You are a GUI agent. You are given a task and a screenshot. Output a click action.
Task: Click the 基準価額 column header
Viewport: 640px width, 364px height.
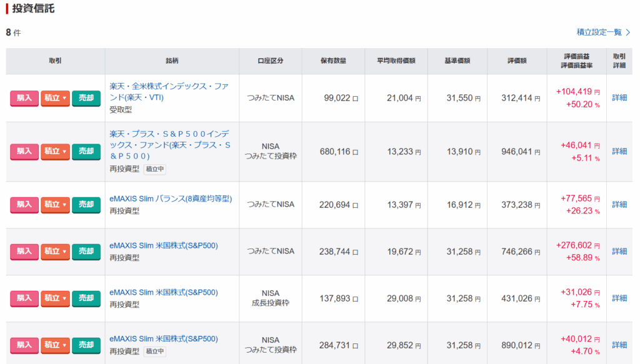tap(457, 61)
